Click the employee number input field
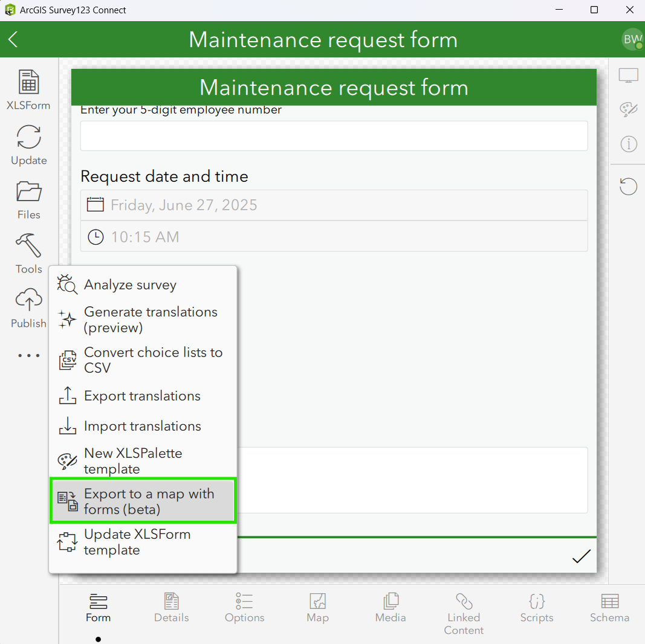Screen dimensions: 645x644 tap(334, 135)
